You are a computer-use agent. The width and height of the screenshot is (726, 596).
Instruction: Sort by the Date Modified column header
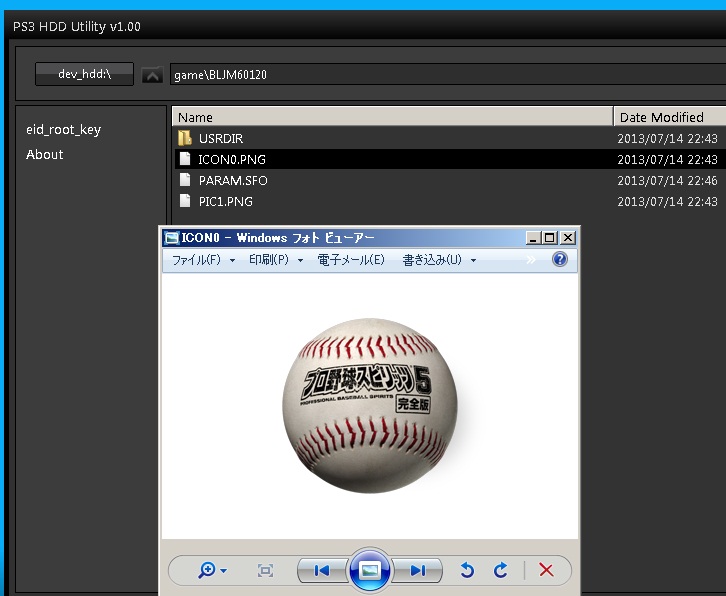point(670,117)
